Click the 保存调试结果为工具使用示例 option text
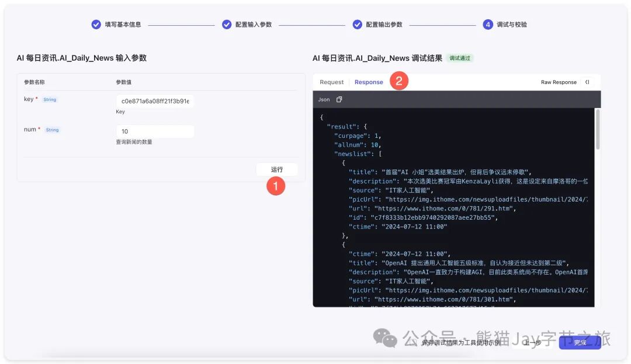The width and height of the screenshot is (631, 364). [x=461, y=343]
